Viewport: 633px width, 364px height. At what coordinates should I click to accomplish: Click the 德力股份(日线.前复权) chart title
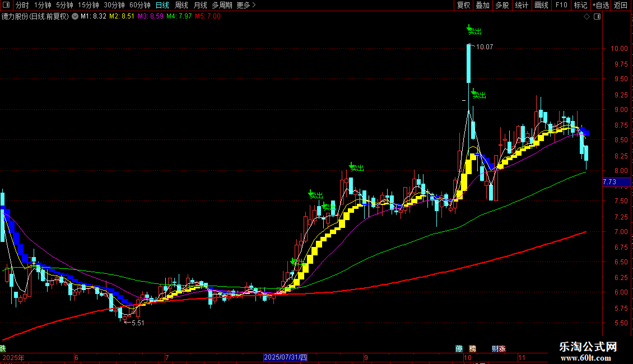click(x=35, y=16)
